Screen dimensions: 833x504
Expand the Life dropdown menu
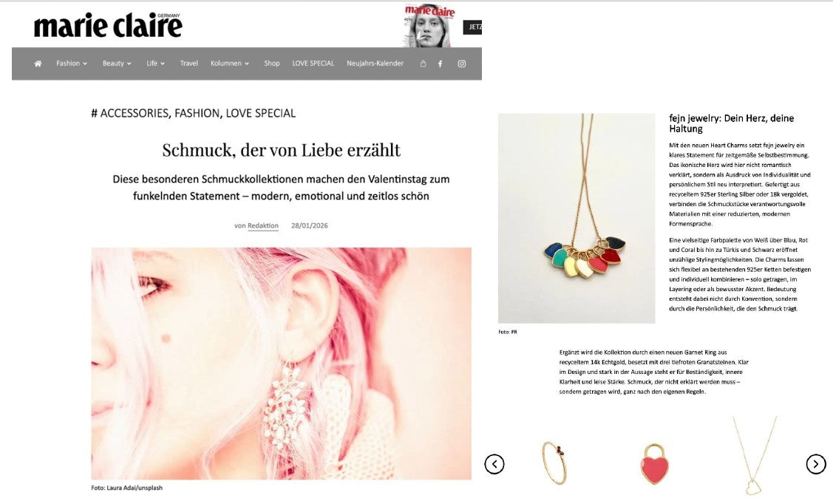[x=156, y=64]
